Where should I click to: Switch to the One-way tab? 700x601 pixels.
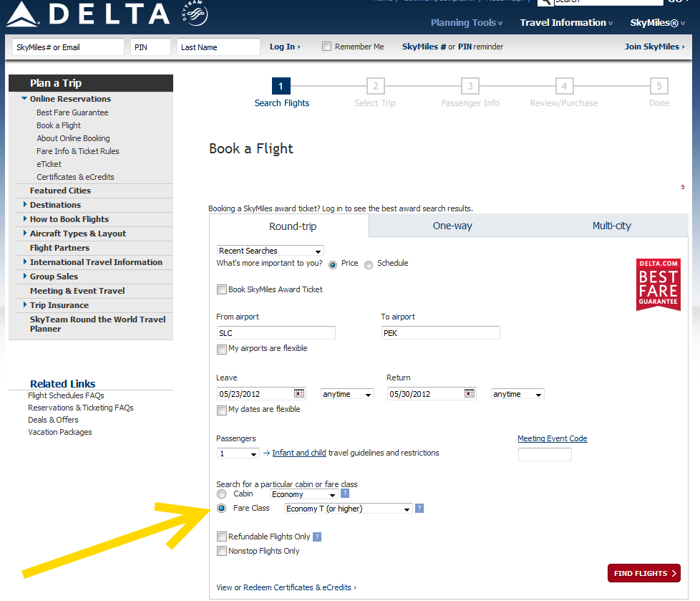pyautogui.click(x=452, y=226)
